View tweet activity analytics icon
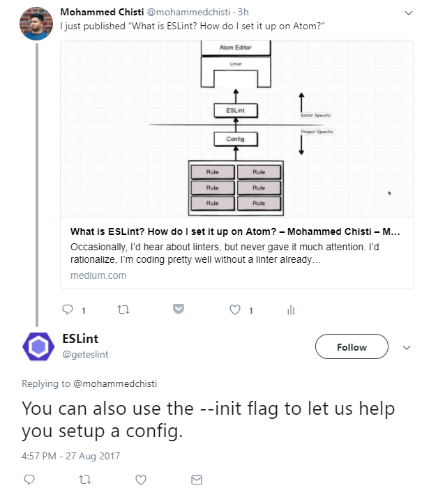 (291, 310)
